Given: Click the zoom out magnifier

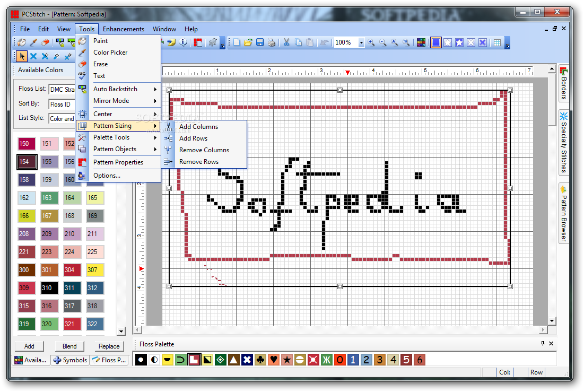Looking at the screenshot, I should pos(383,42).
